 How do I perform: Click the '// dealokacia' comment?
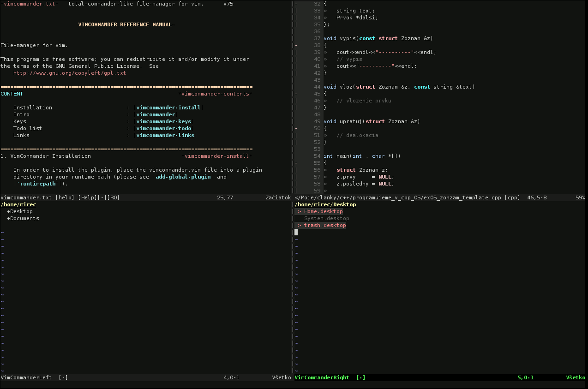(x=357, y=135)
